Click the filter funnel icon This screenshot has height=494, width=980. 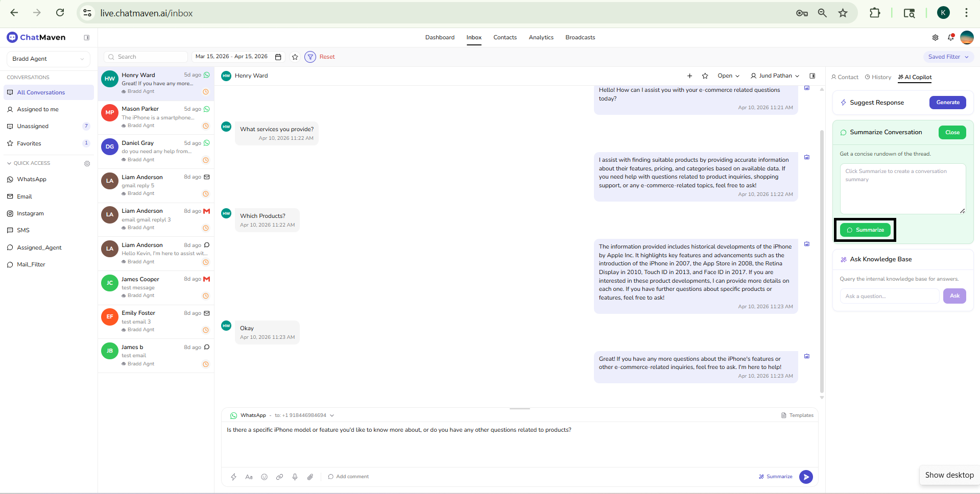310,57
